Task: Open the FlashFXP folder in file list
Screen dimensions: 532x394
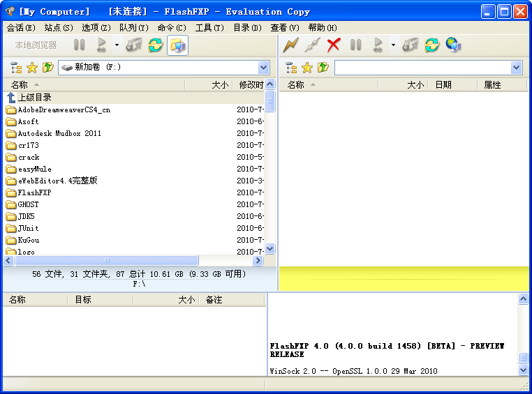Action: [x=34, y=192]
